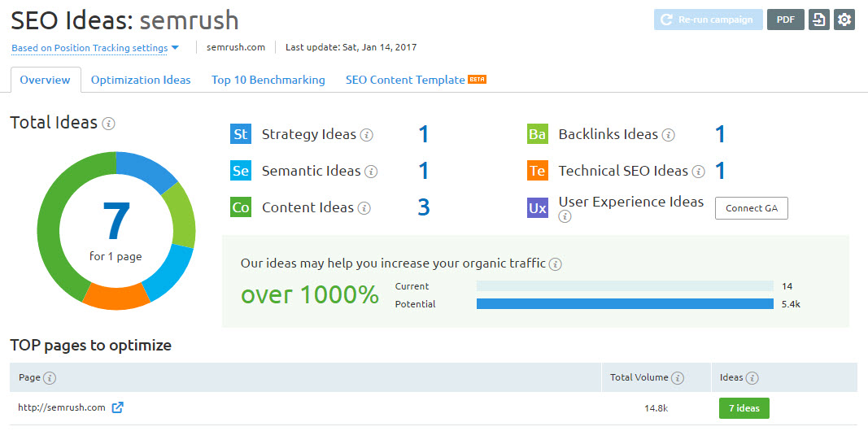This screenshot has height=431, width=868.
Task: Click the Te Technical SEO Ideas icon
Action: pyautogui.click(x=538, y=171)
